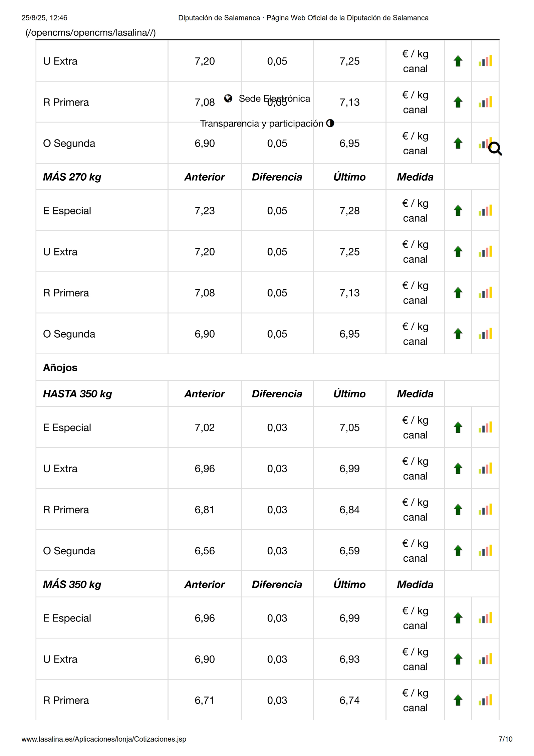Open chart for HASTA 350 kg O Segunda
The image size is (534, 756).
[485, 551]
